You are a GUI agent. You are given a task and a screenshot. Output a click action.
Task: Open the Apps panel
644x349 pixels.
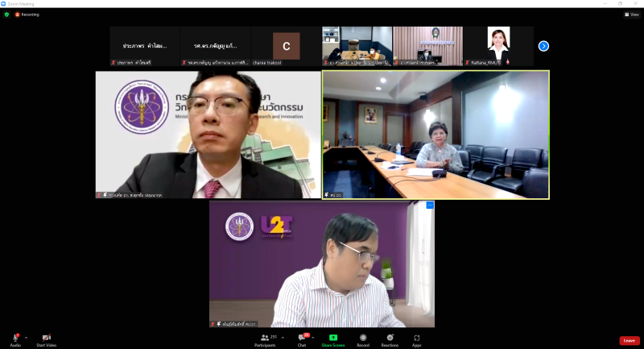click(x=417, y=338)
